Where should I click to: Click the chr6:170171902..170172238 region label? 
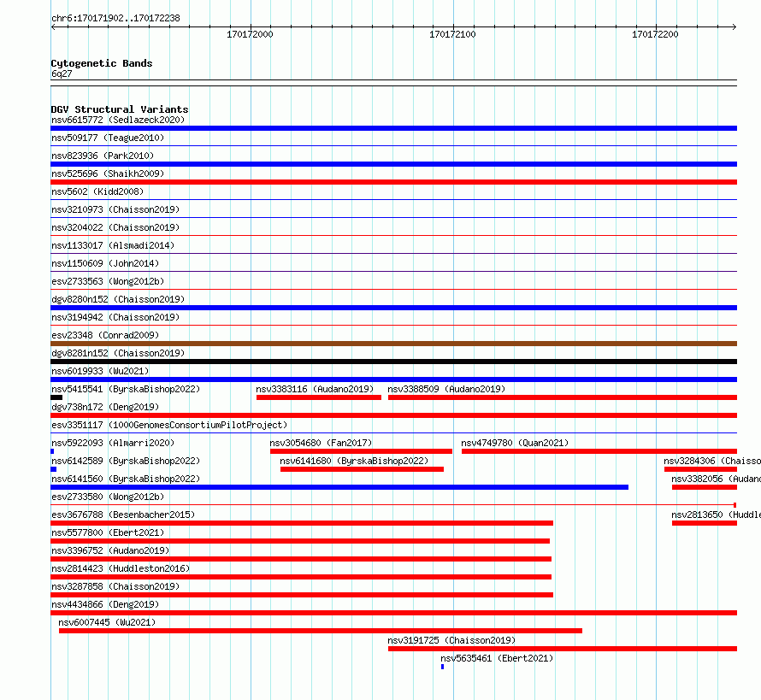point(115,18)
